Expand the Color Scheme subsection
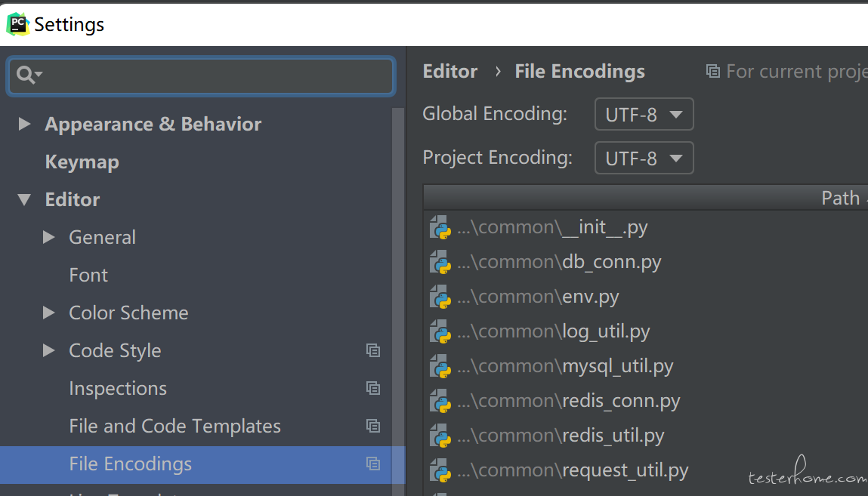 tap(48, 313)
